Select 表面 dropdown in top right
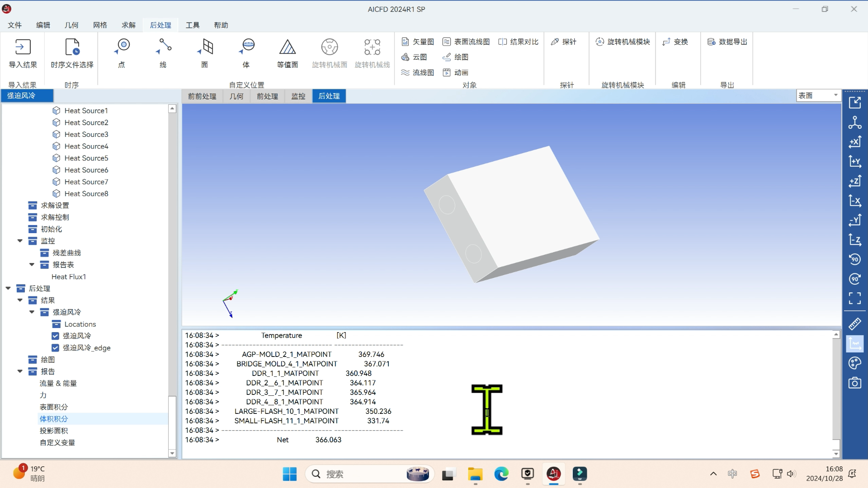 817,96
